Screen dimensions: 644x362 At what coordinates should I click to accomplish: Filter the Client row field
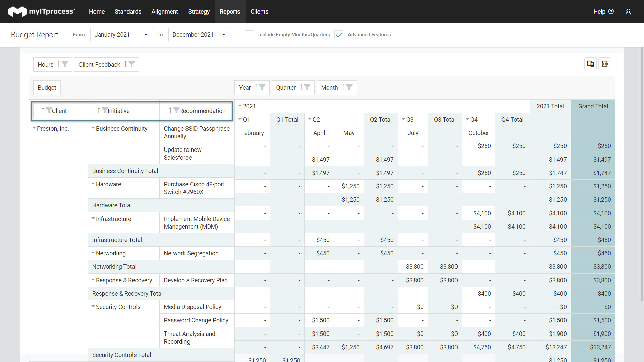pyautogui.click(x=49, y=110)
